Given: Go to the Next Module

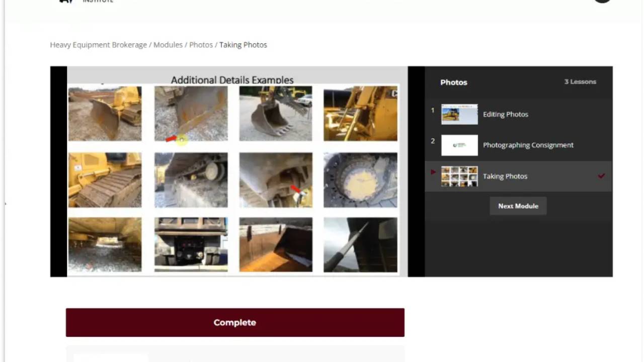Looking at the screenshot, I should pos(518,206).
